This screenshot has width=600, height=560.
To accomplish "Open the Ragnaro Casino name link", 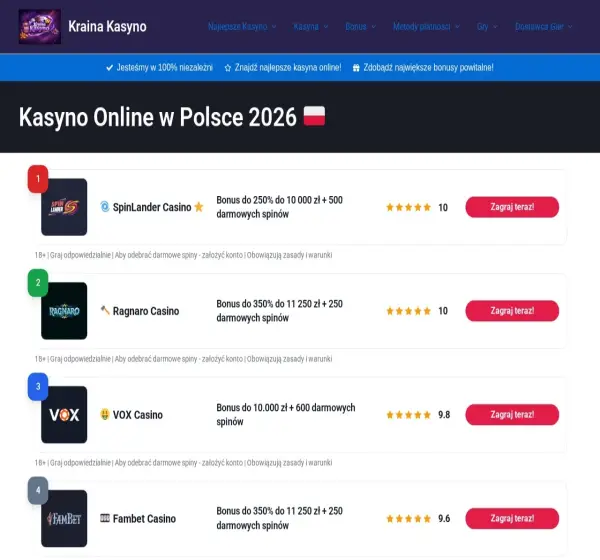I will tap(146, 311).
